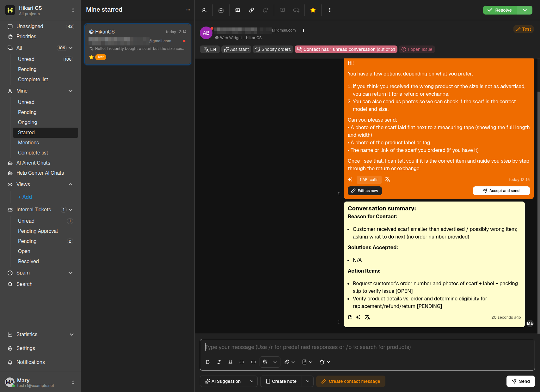Click the Create contact message button
This screenshot has height=392, width=540.
point(351,381)
